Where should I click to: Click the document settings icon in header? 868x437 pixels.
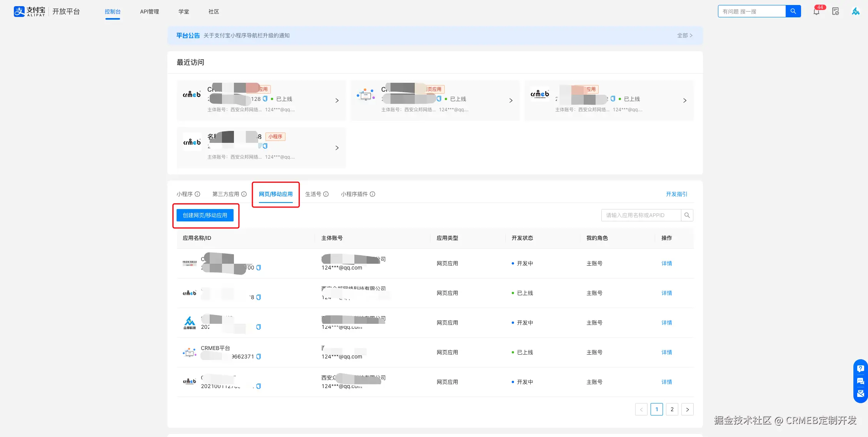click(x=835, y=12)
